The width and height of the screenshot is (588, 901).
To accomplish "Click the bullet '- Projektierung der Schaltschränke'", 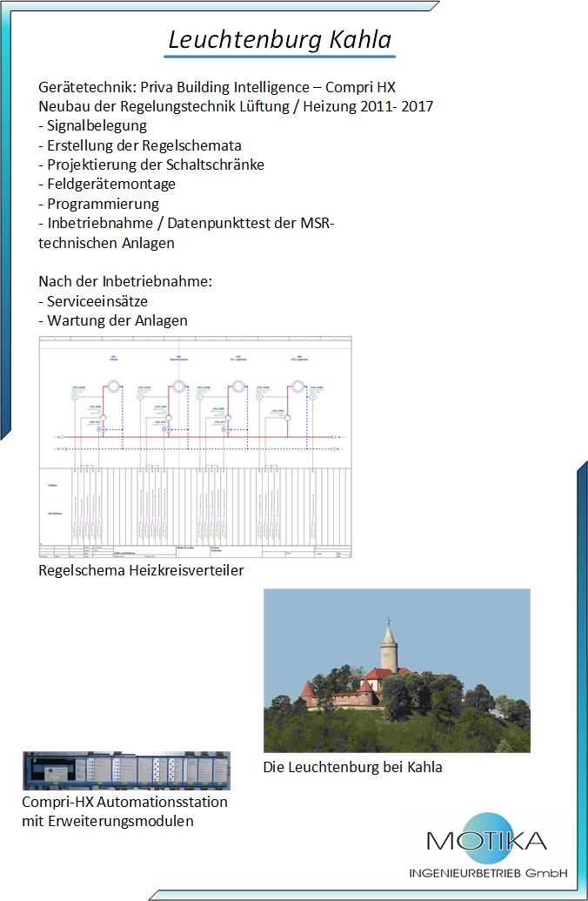I will (x=151, y=165).
